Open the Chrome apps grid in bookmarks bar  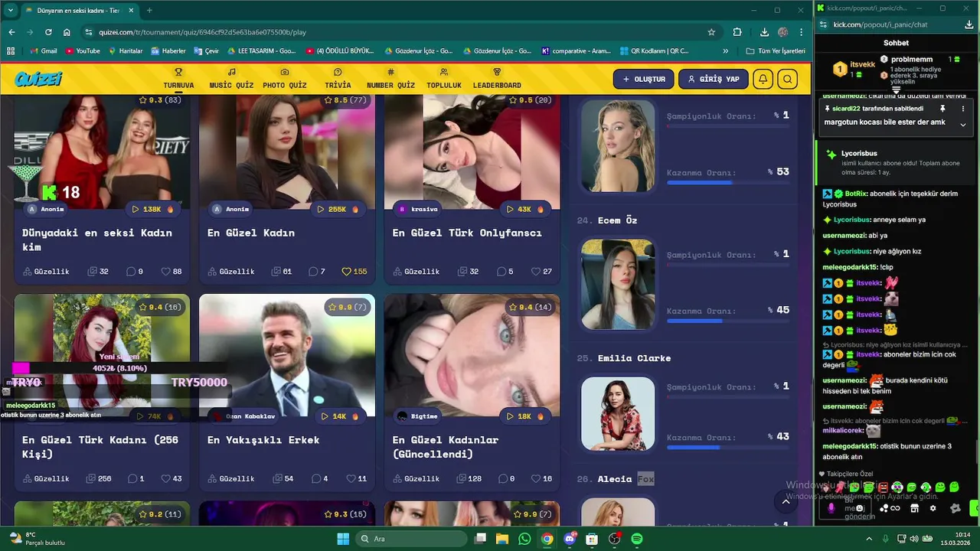tap(11, 51)
